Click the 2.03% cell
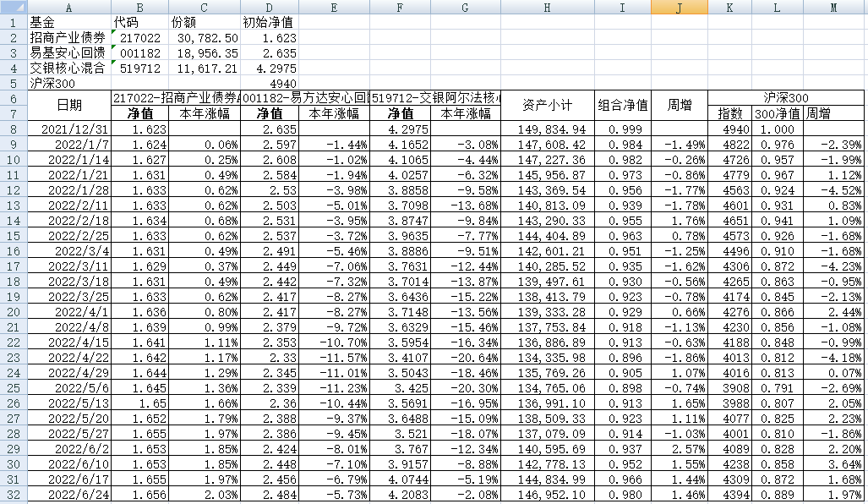Viewport: 868px width, 504px height. point(205,495)
